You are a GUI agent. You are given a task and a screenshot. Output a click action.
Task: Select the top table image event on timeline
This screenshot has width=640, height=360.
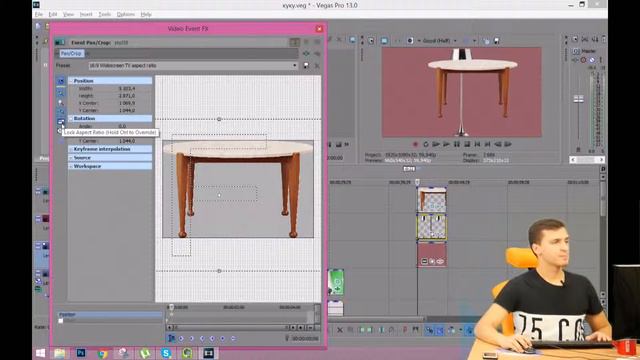432,200
